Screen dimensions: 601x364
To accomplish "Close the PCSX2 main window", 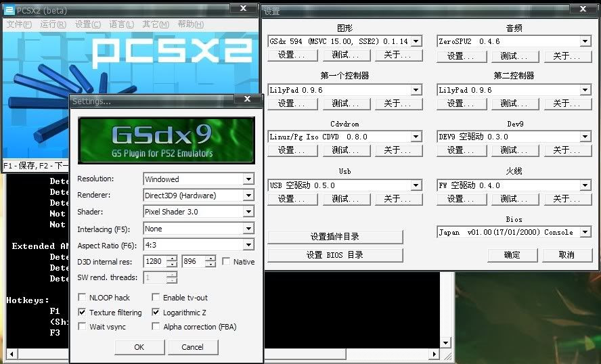I will (x=244, y=8).
